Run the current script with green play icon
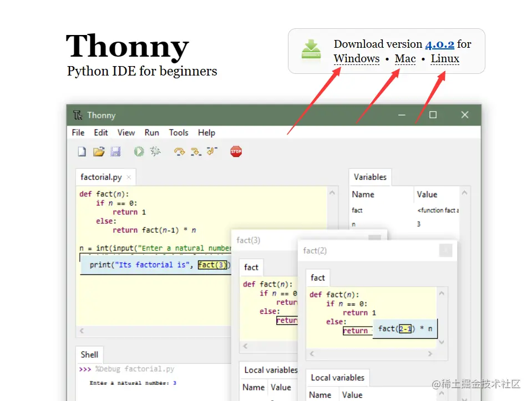 click(x=139, y=152)
